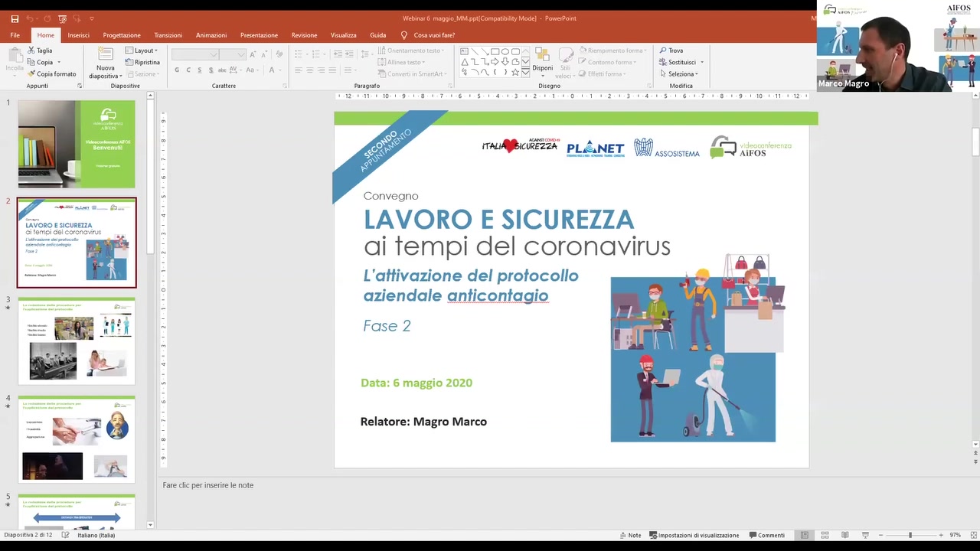The height and width of the screenshot is (551, 980).
Task: Select the rectangle shape in gallery
Action: (495, 51)
